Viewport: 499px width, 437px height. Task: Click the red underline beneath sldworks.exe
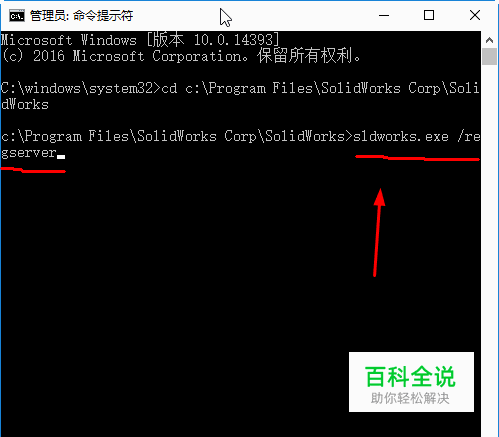417,158
